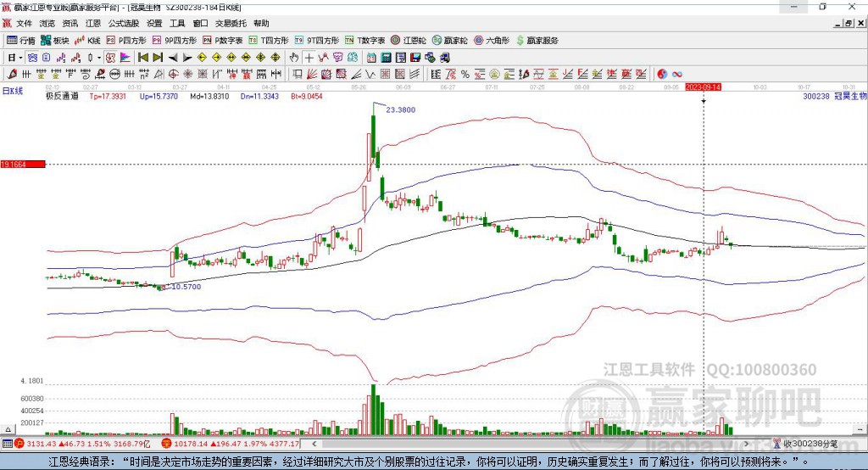
Task: Select the Gann fan rays icon
Action: click(311, 74)
